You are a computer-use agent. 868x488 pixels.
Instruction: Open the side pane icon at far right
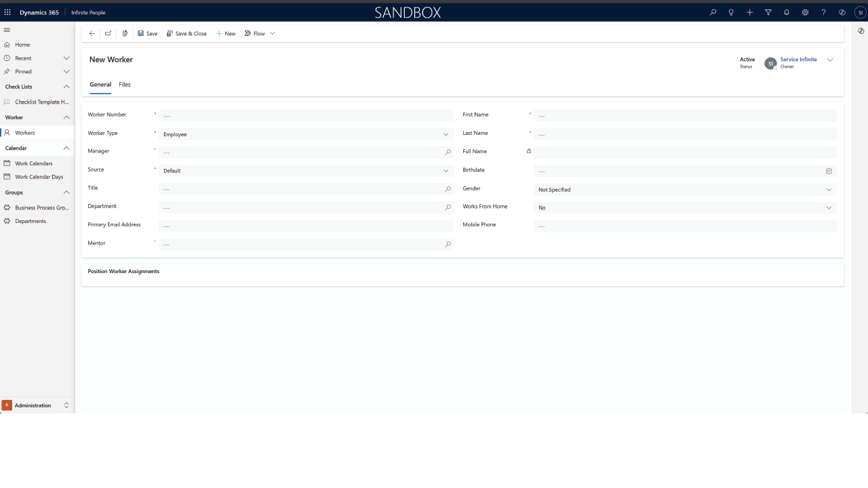coord(861,31)
